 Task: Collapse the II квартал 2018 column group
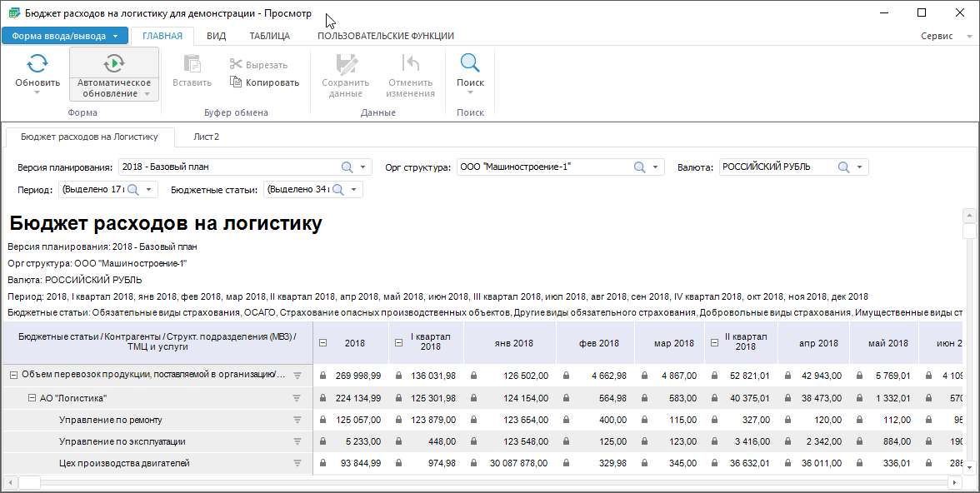tap(714, 343)
